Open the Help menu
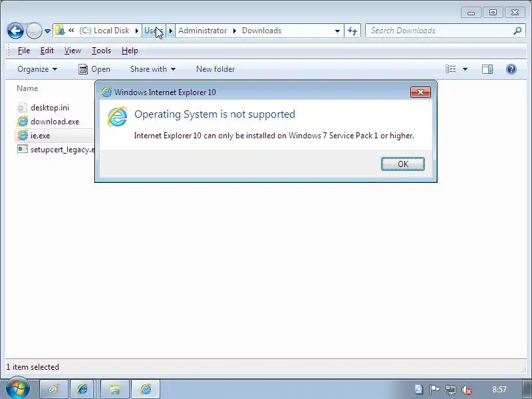This screenshot has width=532, height=399. pyautogui.click(x=130, y=51)
